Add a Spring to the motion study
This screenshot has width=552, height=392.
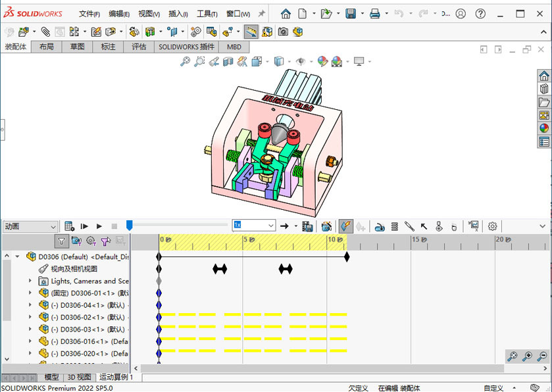tap(394, 226)
